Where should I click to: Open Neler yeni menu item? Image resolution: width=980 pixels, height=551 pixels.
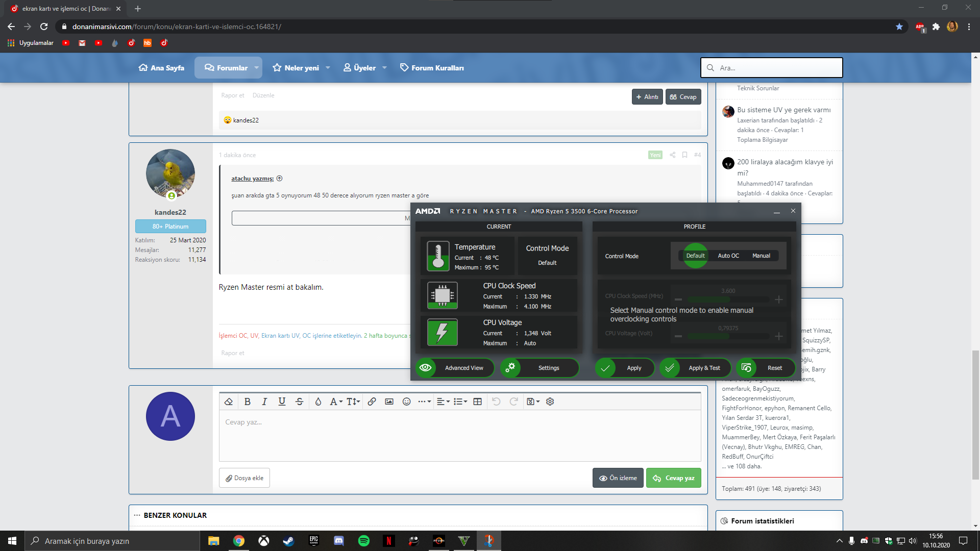(301, 68)
